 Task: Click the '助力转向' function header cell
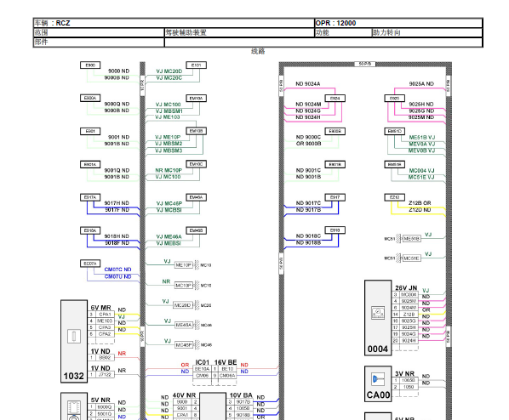point(427,32)
